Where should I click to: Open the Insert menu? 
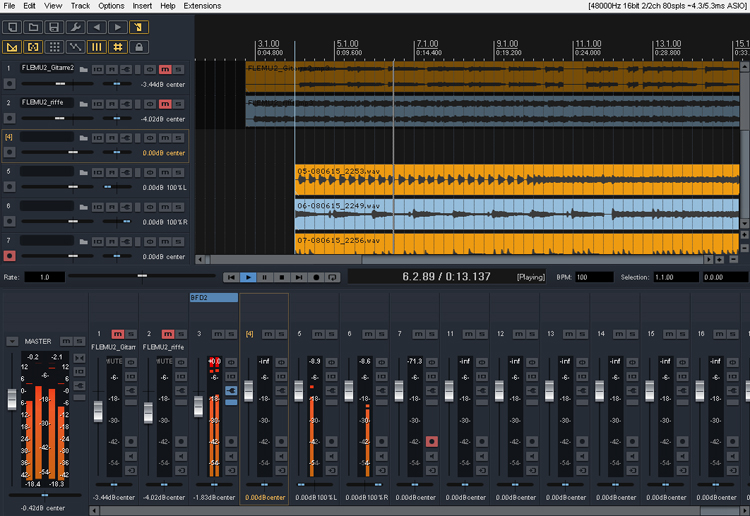point(142,6)
